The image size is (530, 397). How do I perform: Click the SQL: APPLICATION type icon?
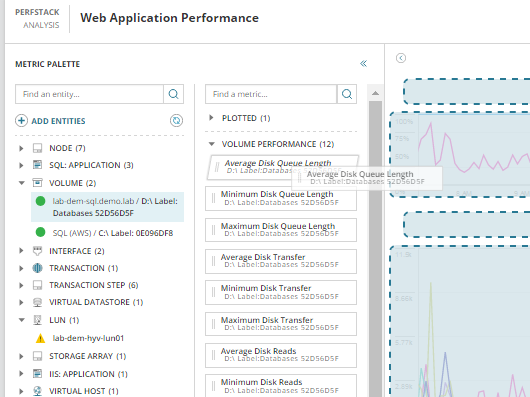[x=37, y=165]
